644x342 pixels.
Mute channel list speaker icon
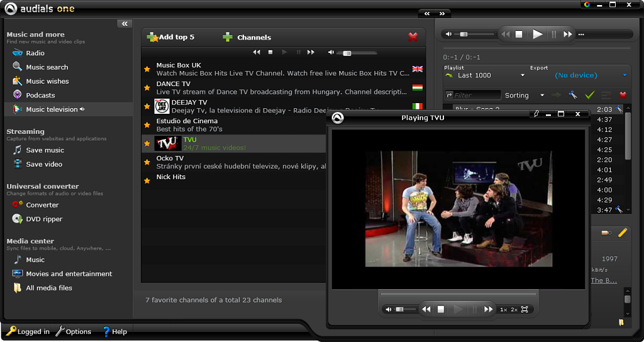click(x=331, y=52)
